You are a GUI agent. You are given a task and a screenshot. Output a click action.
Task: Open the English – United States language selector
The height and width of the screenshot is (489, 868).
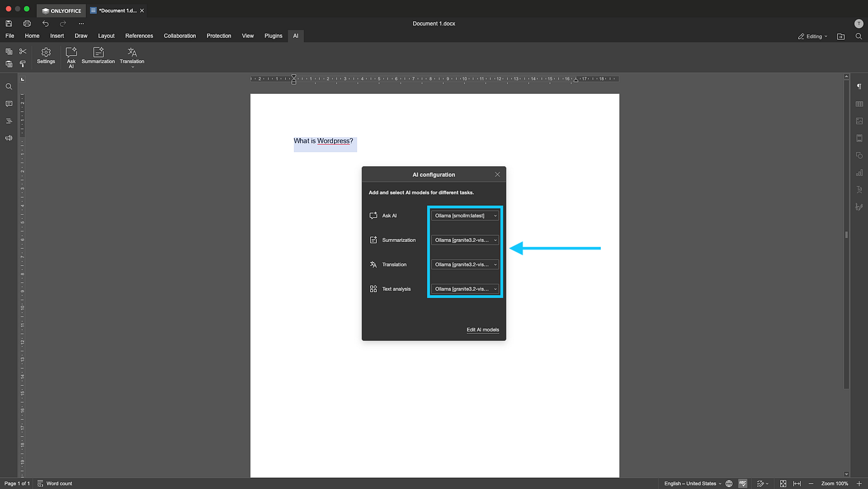pos(693,483)
